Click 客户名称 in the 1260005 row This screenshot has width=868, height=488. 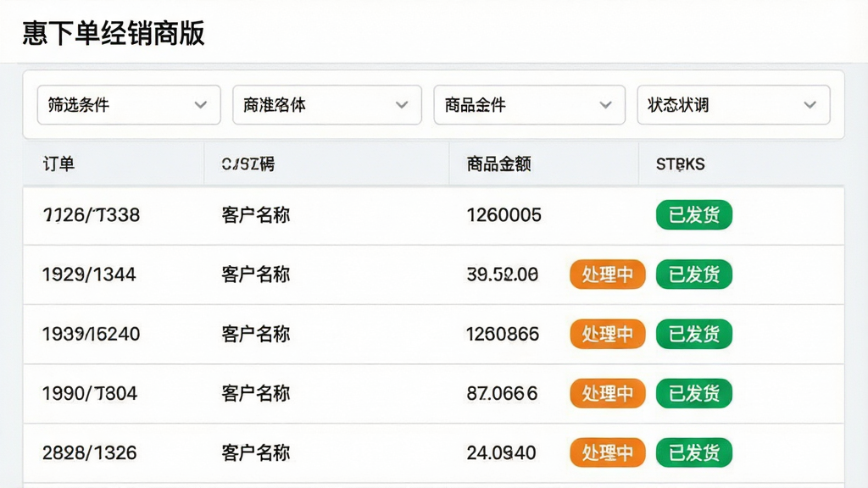click(x=256, y=214)
